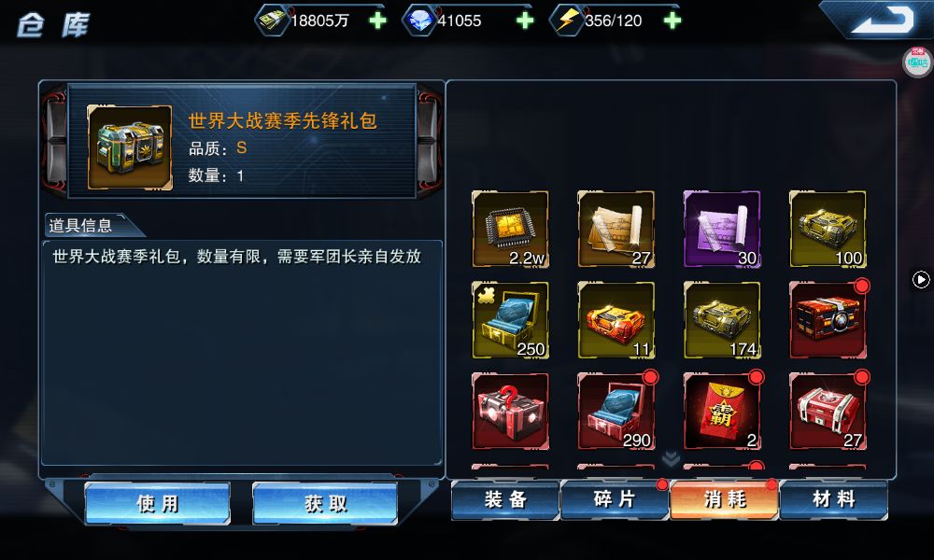Image resolution: width=934 pixels, height=560 pixels.
Task: Select the red chest with quantity 290
Action: click(616, 412)
